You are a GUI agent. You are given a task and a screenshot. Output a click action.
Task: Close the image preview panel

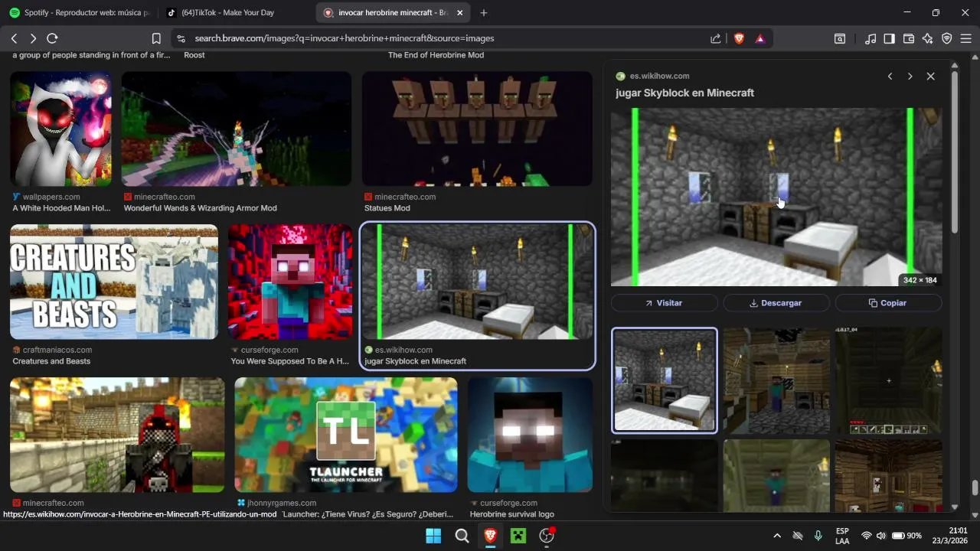click(930, 77)
